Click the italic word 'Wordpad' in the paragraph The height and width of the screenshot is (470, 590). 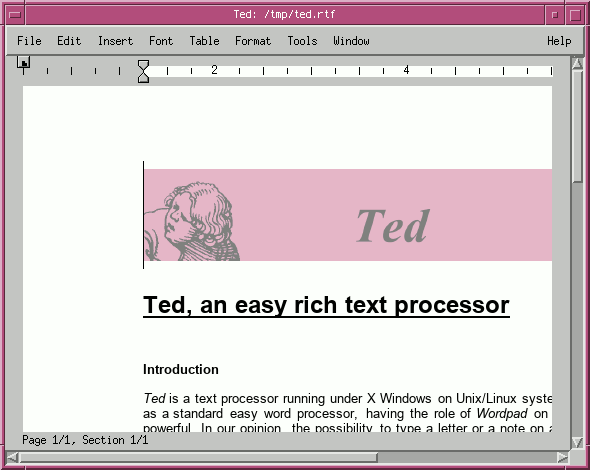click(502, 414)
